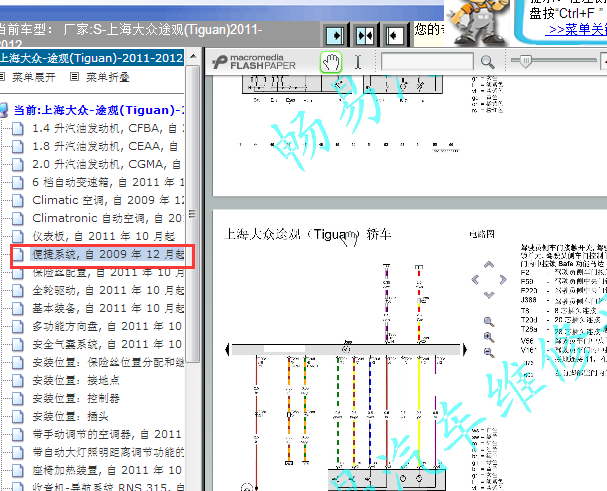Click the bottom zoom-out magnifier in diagram
607x491 pixels.
pyautogui.click(x=489, y=352)
